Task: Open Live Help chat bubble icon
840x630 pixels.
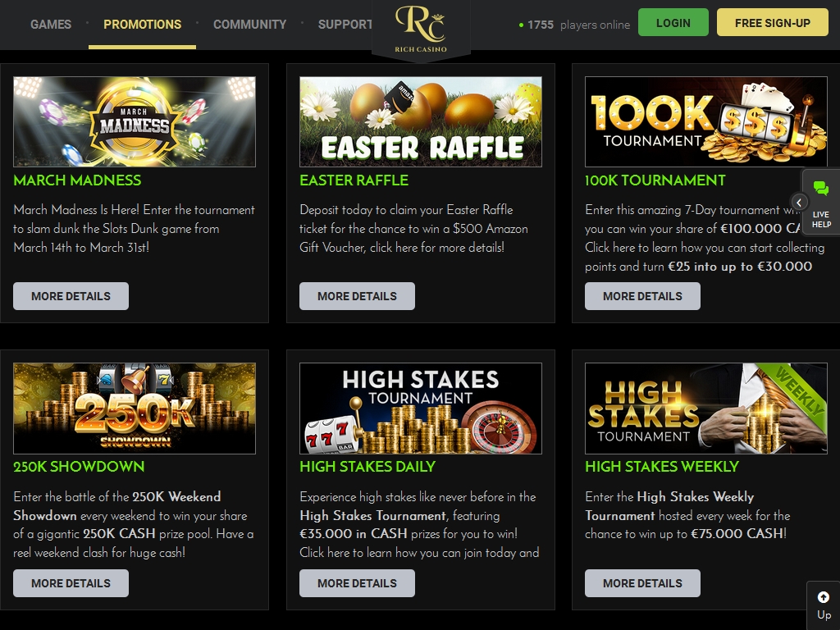Action: click(x=820, y=189)
